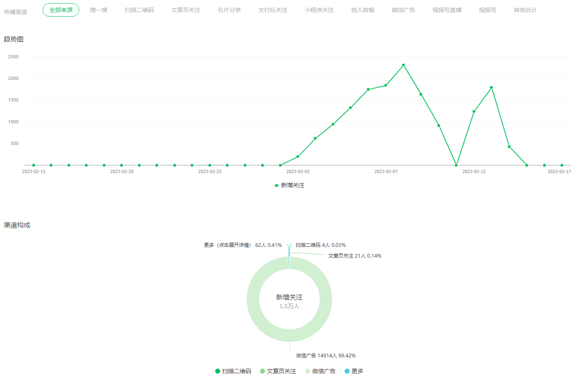Click the 扫描二维码 4人 0.03% label
Screen dimensions: 588x374
point(321,245)
